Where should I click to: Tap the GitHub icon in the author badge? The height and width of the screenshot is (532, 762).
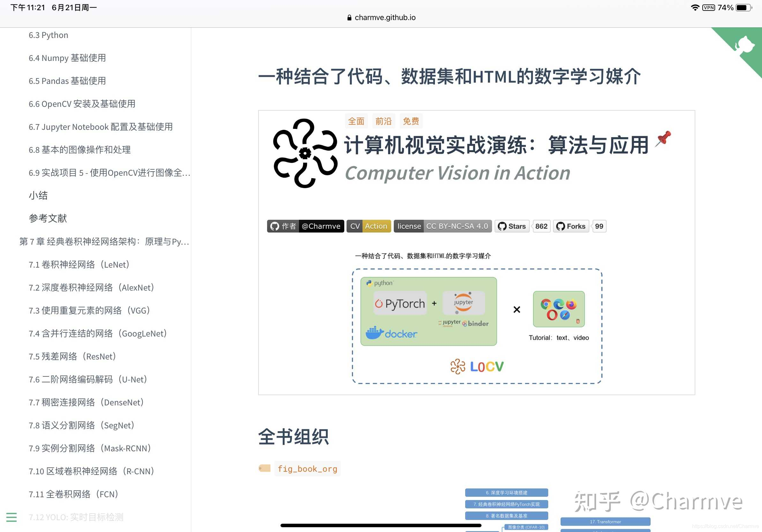pyautogui.click(x=274, y=226)
